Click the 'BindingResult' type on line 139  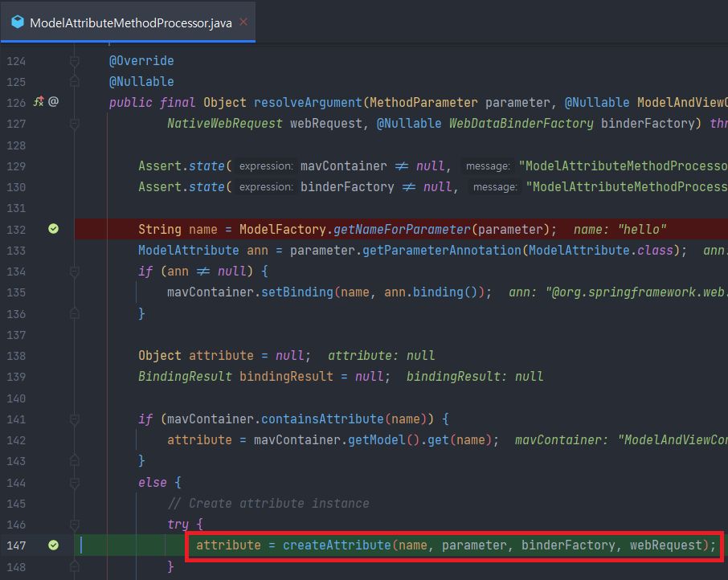pyautogui.click(x=186, y=377)
